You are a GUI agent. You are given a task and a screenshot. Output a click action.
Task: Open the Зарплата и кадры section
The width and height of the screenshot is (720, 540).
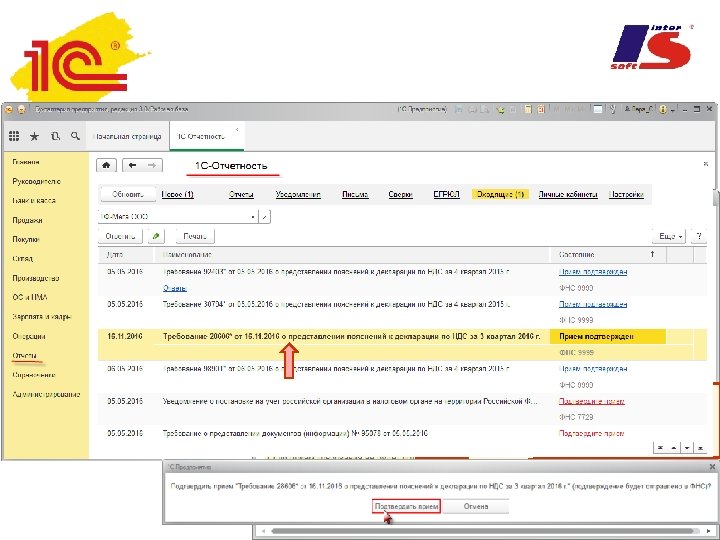[42, 316]
